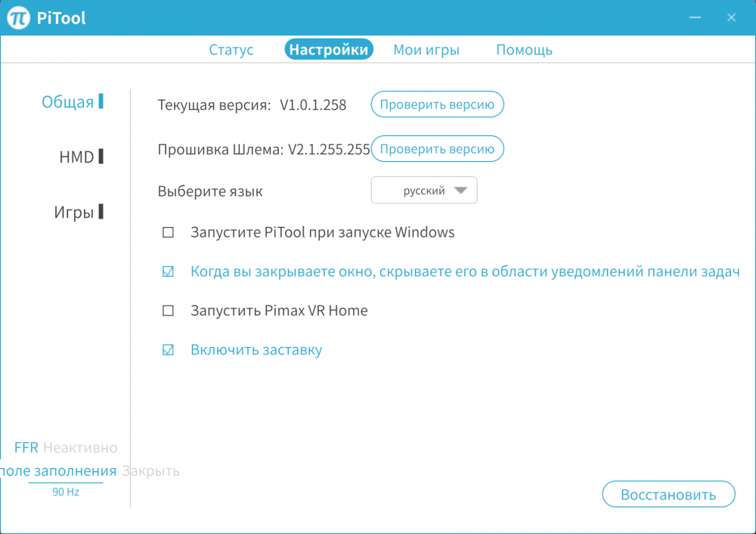Enable Запустить Pimax VR Home

point(168,310)
